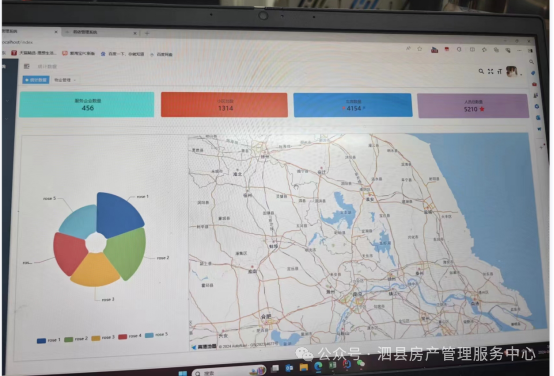Click the browser favorites star icon
This screenshot has height=376, width=554.
420,49
